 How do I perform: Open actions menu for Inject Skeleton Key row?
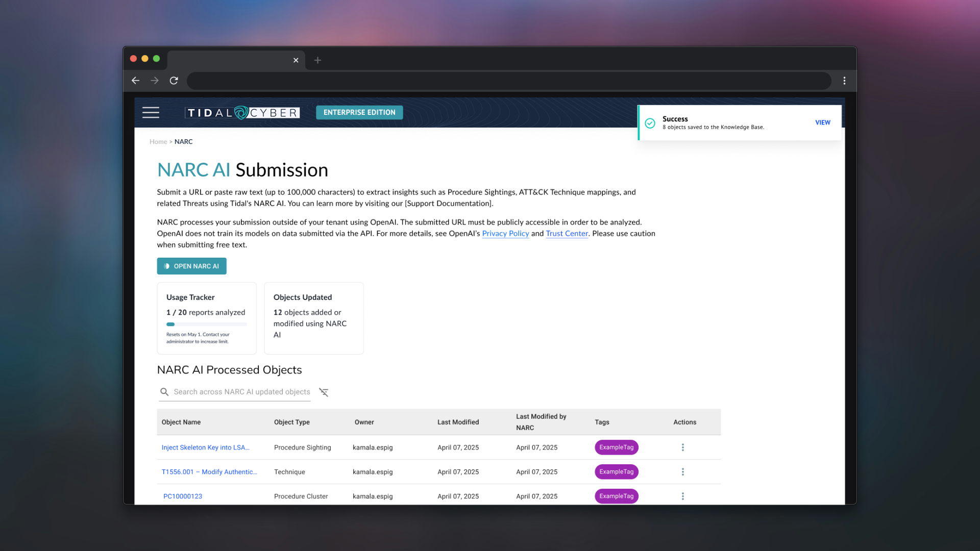click(682, 447)
